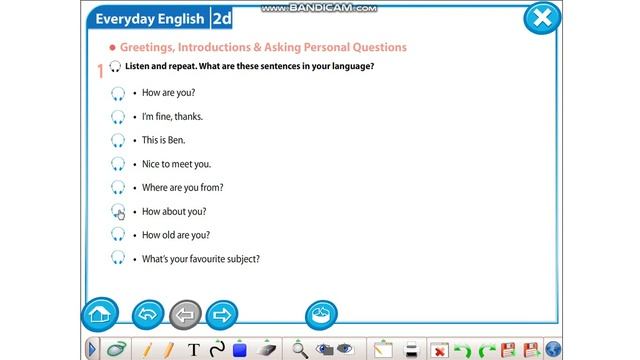Play audio for 'Where are you from?'
Image resolution: width=640 pixels, height=360 pixels.
[118, 188]
